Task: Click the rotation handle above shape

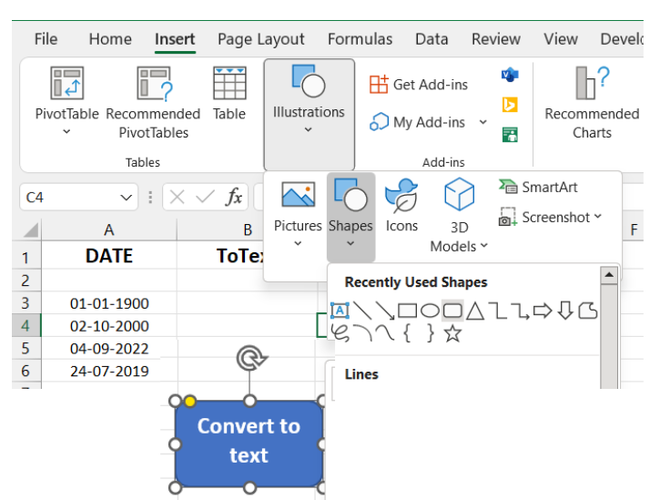Action: point(251,358)
